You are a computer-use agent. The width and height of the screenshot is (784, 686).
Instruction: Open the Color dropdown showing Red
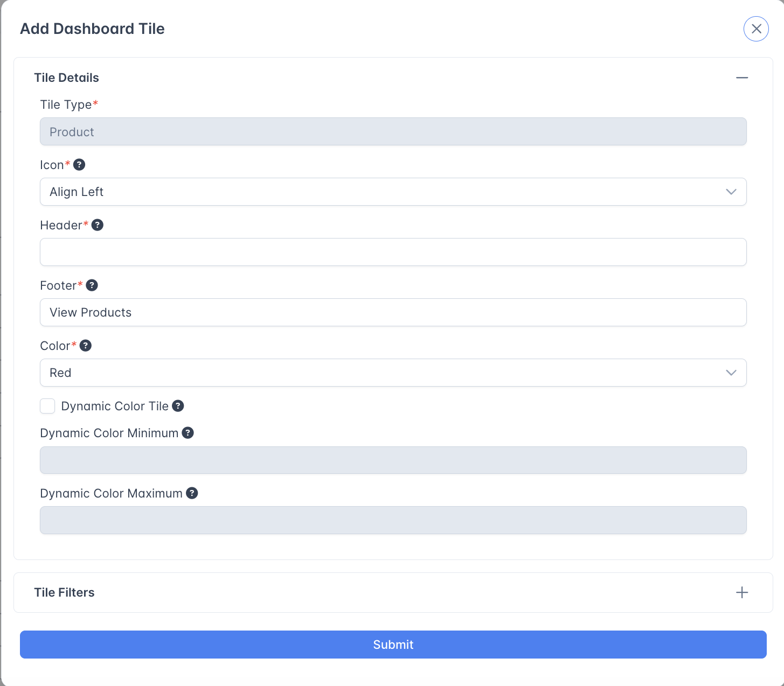pos(393,373)
